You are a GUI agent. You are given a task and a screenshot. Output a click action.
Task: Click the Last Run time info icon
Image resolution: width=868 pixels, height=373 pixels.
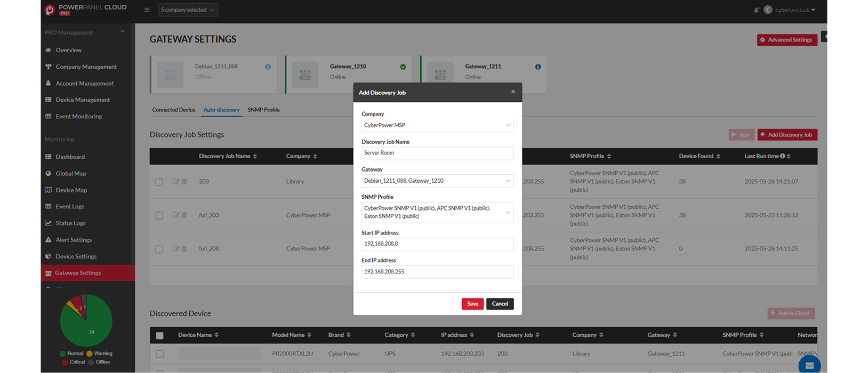click(x=783, y=156)
